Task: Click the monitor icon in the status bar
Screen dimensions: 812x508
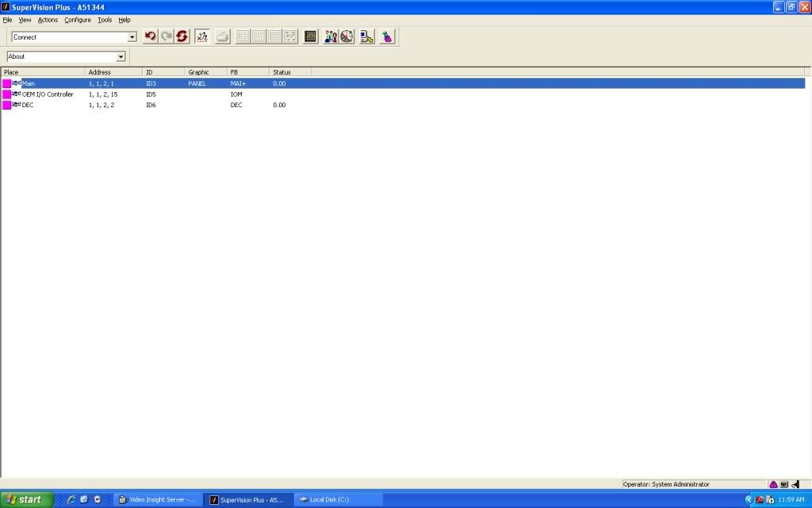Action: 784,484
